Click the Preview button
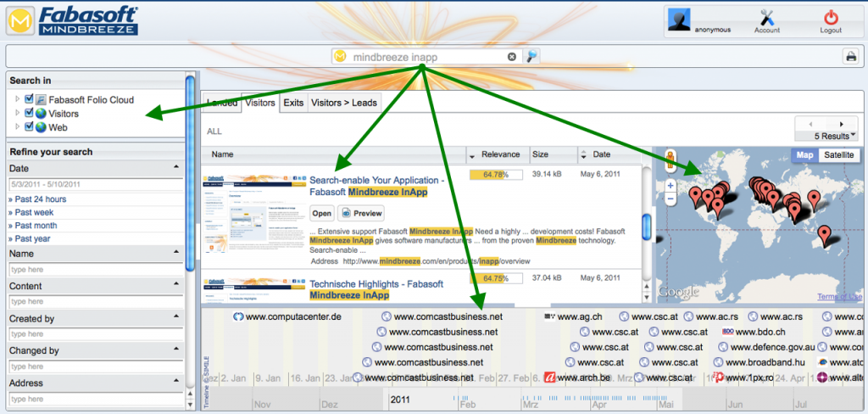868x414 pixels. 361,214
